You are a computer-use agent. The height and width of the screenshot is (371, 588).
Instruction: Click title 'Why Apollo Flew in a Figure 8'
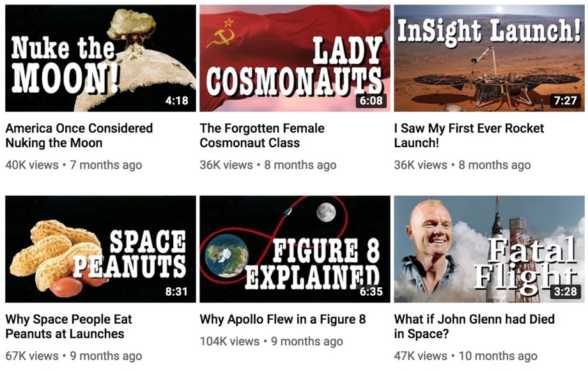[x=282, y=319]
